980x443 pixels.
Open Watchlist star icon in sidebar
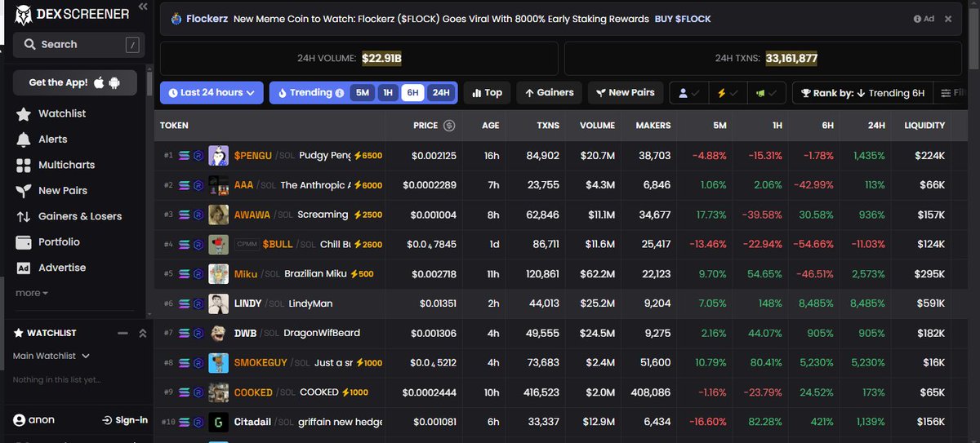click(23, 113)
